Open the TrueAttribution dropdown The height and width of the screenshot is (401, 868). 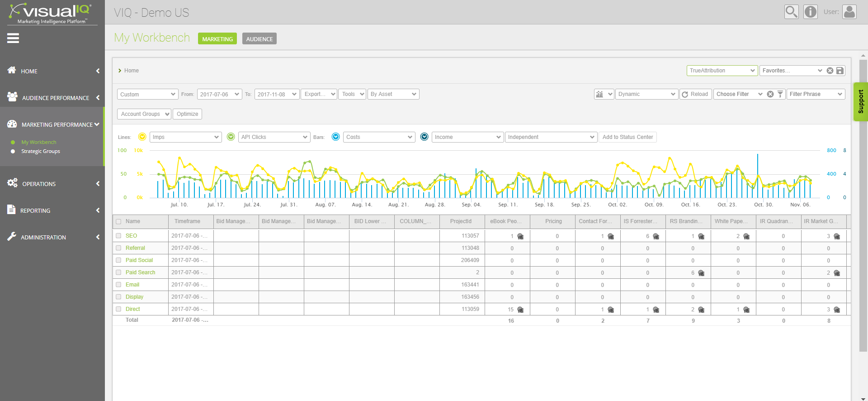pyautogui.click(x=722, y=71)
